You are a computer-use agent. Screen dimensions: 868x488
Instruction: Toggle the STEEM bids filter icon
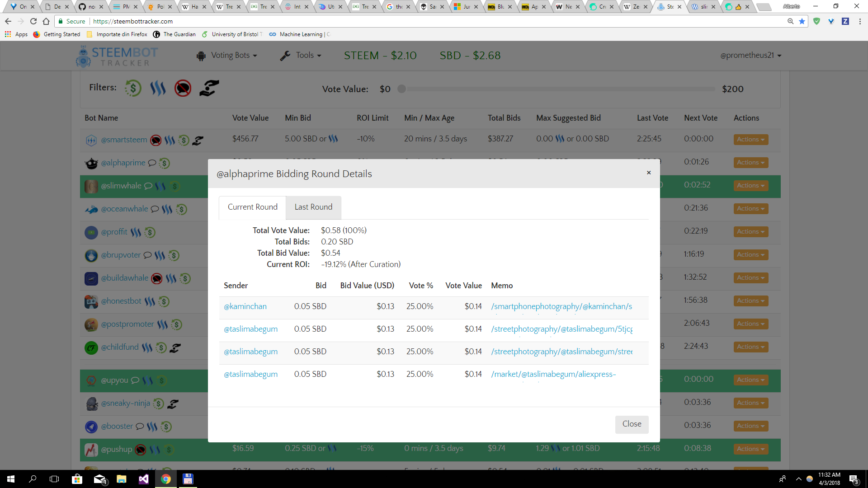tap(158, 88)
